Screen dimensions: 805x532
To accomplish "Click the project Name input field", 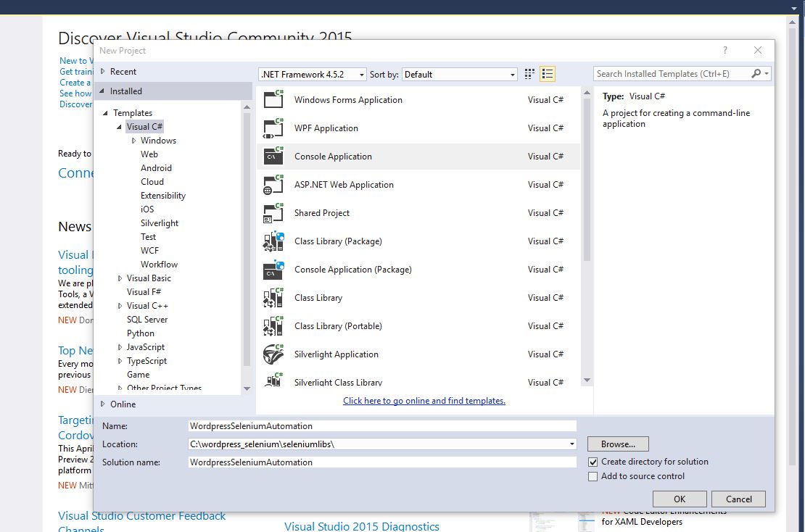I will 382,425.
